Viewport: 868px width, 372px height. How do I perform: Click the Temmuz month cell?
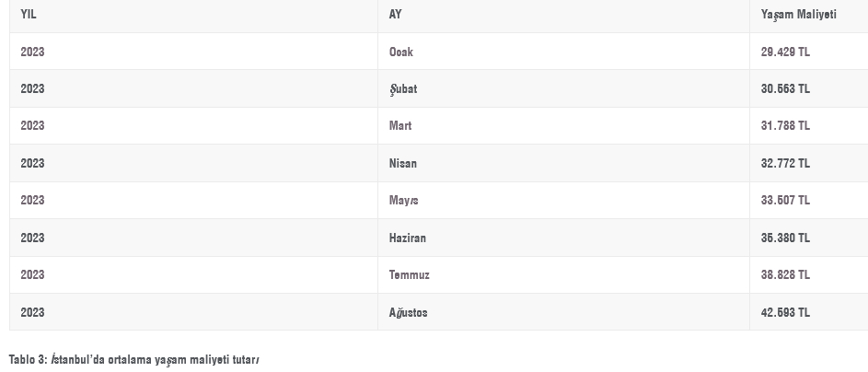[410, 275]
